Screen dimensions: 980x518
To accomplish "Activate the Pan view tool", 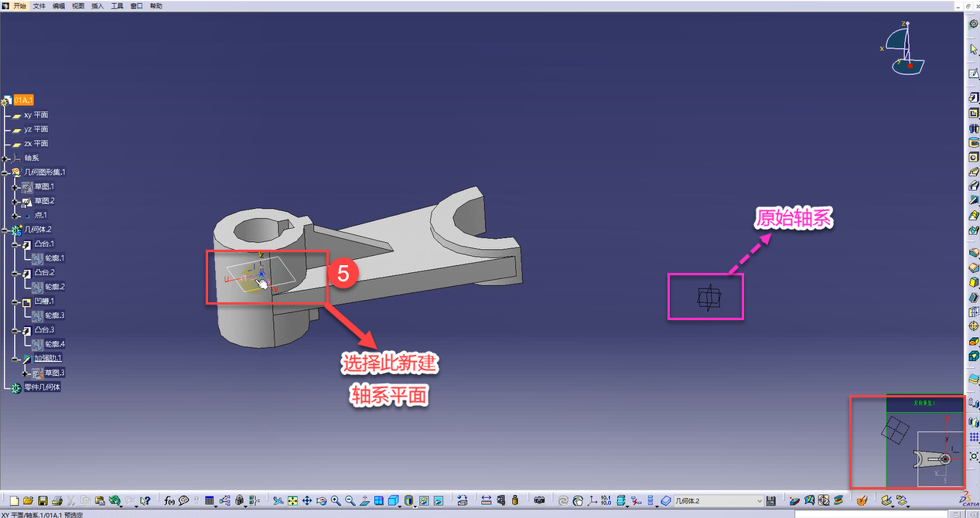I will click(307, 501).
